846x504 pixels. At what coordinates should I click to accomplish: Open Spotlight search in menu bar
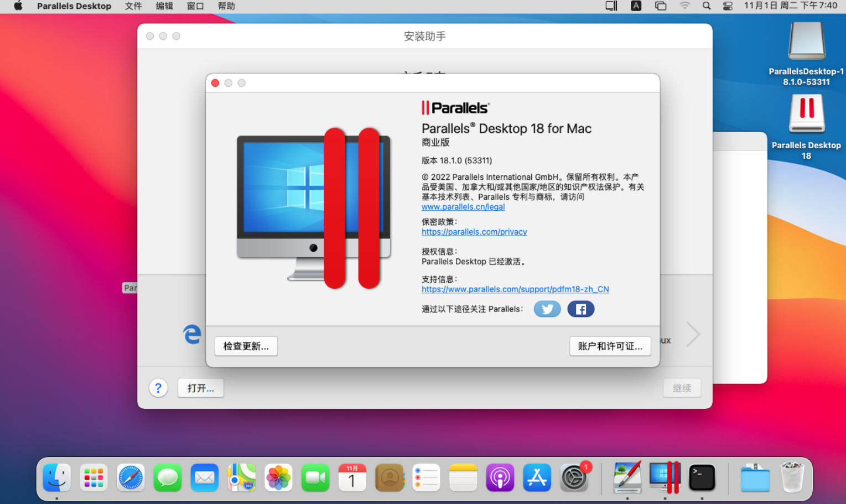[x=707, y=6]
